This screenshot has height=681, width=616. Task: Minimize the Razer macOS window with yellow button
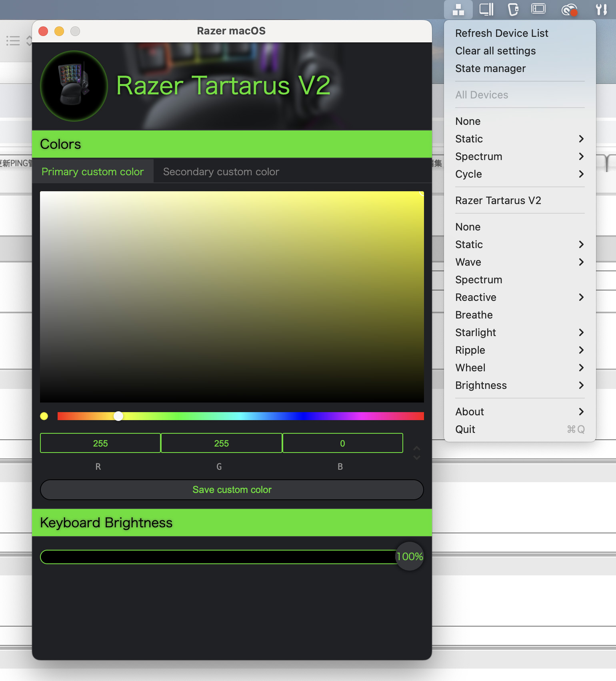(x=59, y=31)
